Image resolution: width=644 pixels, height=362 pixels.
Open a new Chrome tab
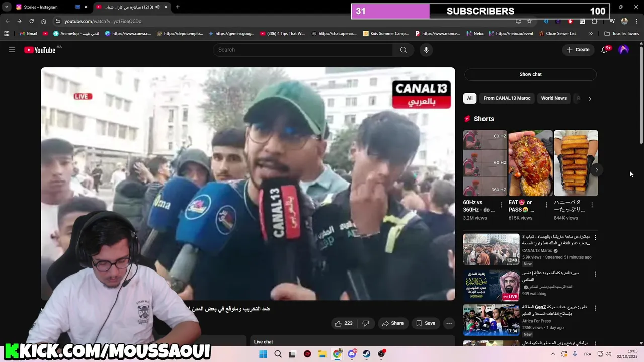178,7
